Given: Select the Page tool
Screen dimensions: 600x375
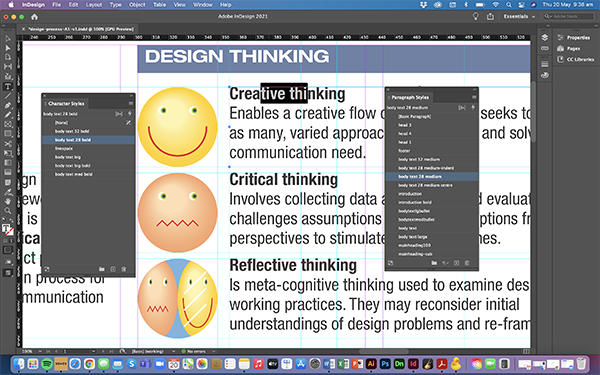Looking at the screenshot, I should coord(8,57).
